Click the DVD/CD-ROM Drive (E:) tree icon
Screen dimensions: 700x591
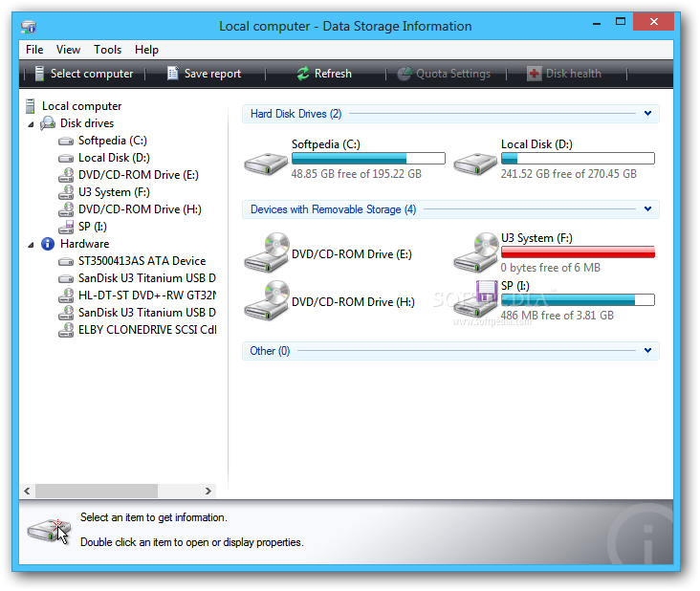click(x=66, y=175)
